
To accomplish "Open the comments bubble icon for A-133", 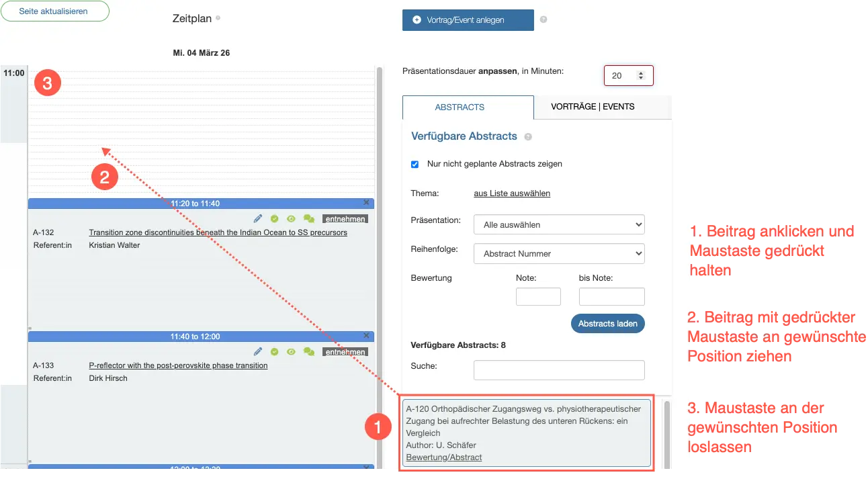I will 309,351.
